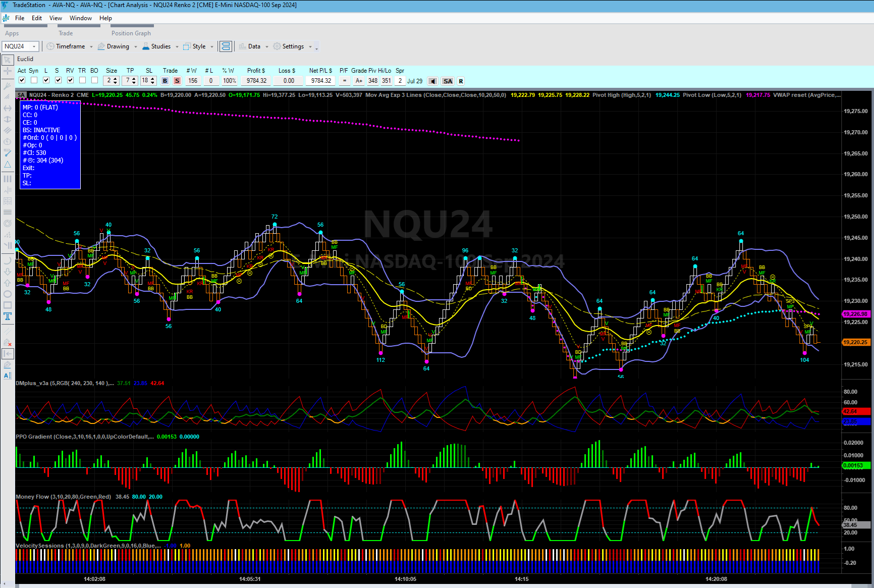
Task: Click the TP stepper arrows
Action: [134, 81]
